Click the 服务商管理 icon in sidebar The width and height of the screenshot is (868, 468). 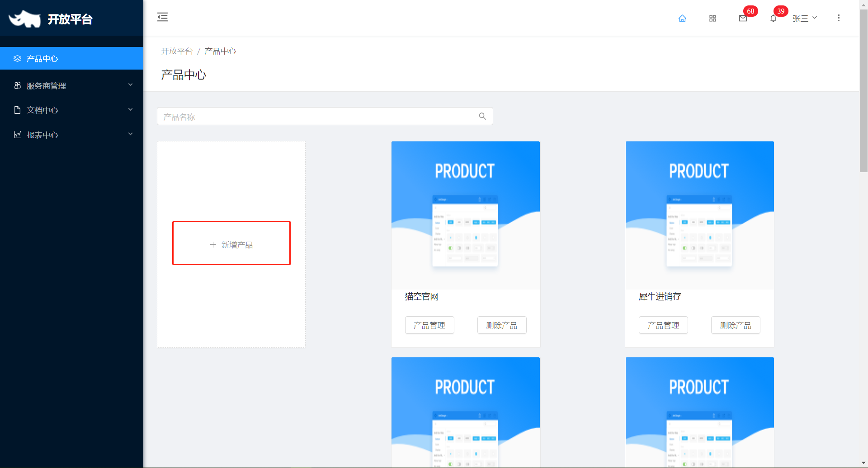(x=17, y=85)
